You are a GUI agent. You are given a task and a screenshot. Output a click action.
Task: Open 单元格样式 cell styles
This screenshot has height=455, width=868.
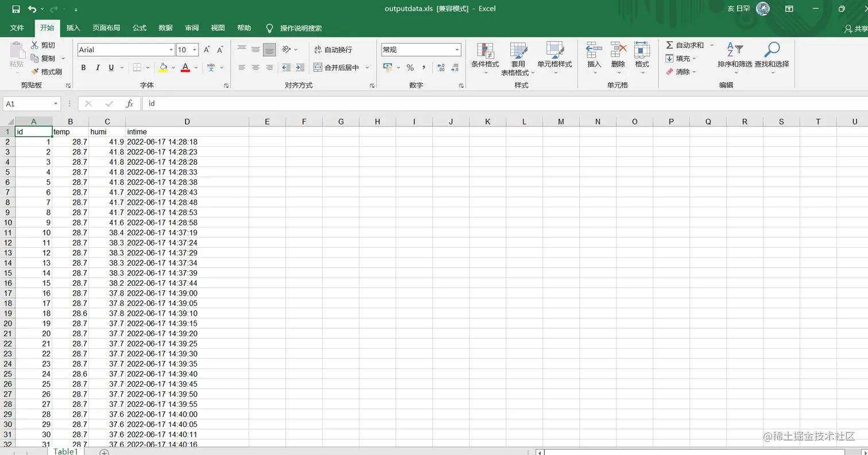(555, 59)
